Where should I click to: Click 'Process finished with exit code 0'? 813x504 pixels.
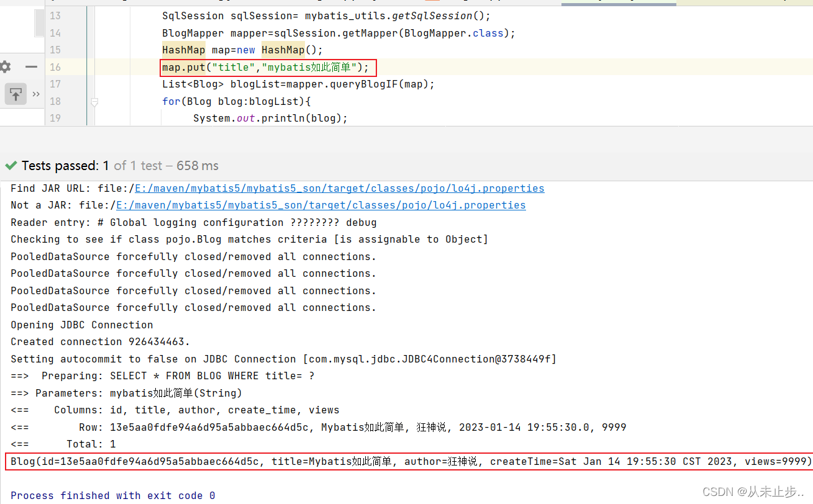[x=113, y=495]
